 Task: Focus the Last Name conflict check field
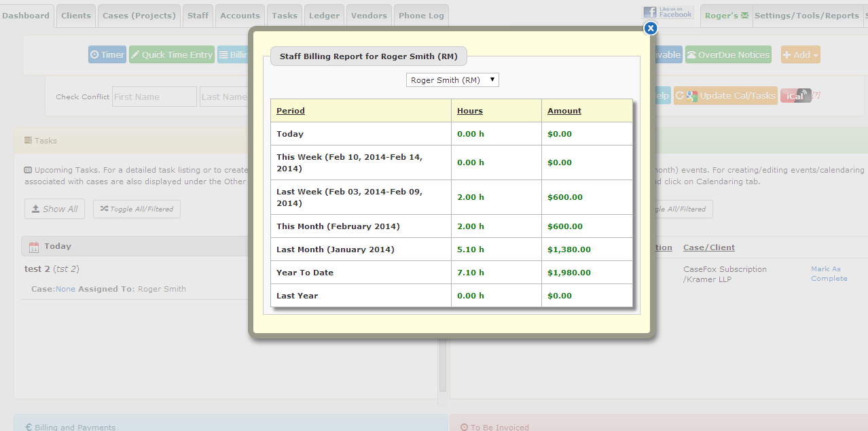(x=224, y=97)
